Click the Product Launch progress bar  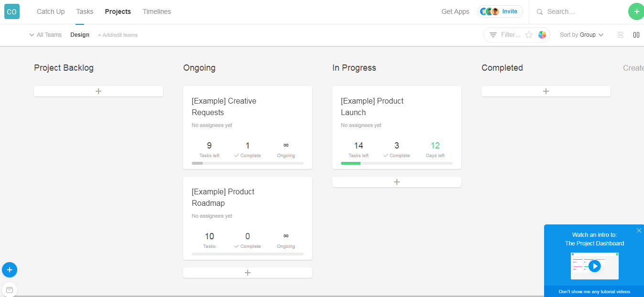click(x=396, y=163)
